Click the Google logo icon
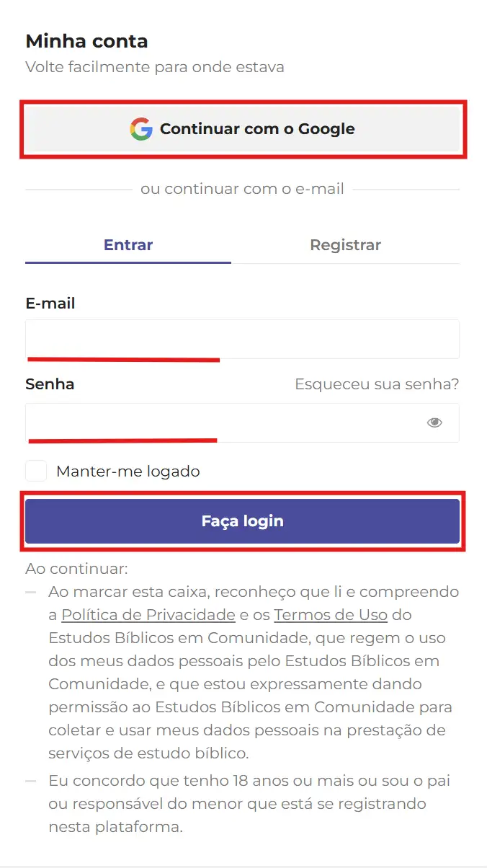 click(141, 129)
